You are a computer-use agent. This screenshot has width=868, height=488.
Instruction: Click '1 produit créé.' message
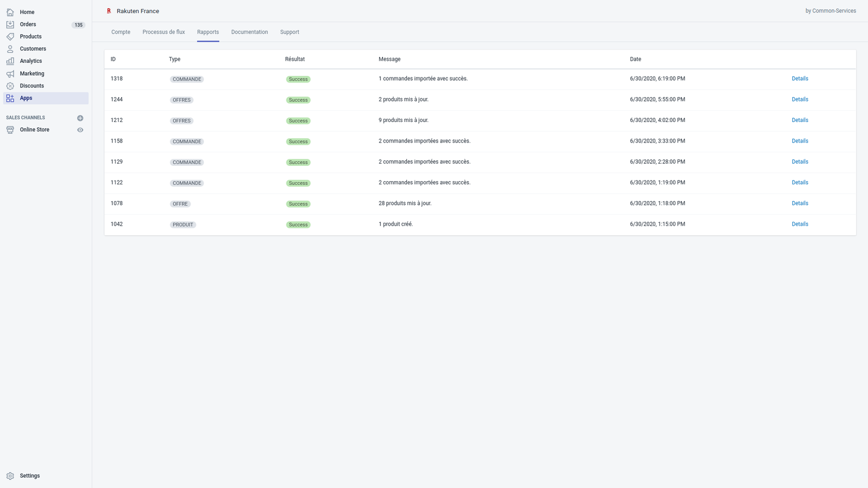click(x=396, y=224)
